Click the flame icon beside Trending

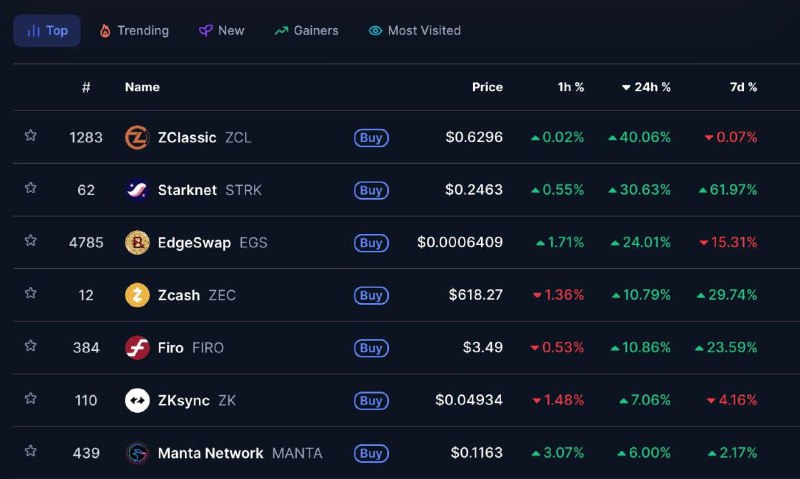(x=105, y=31)
